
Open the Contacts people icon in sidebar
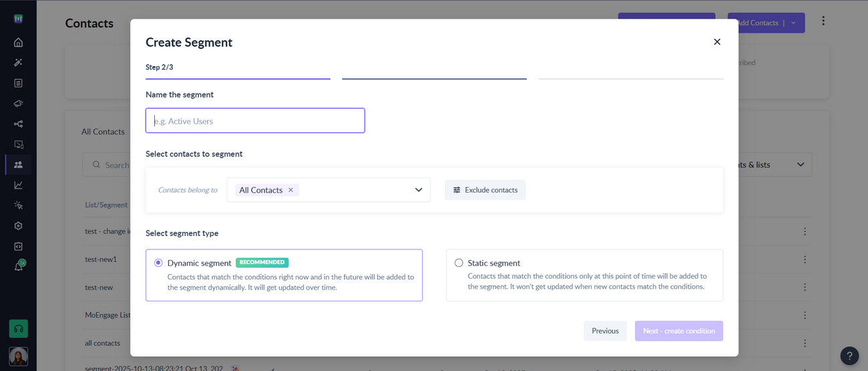18,164
